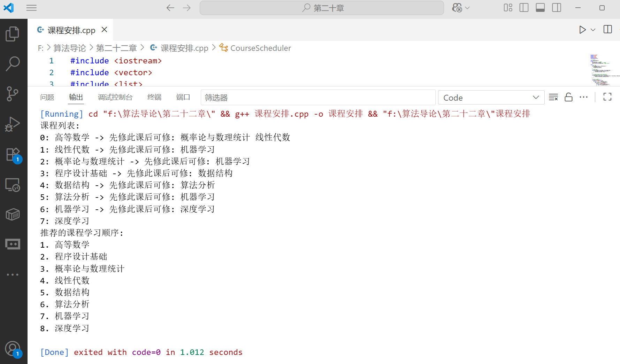The width and height of the screenshot is (620, 364).
Task: Switch to the 调试控制台 panel tab
Action: (x=115, y=97)
